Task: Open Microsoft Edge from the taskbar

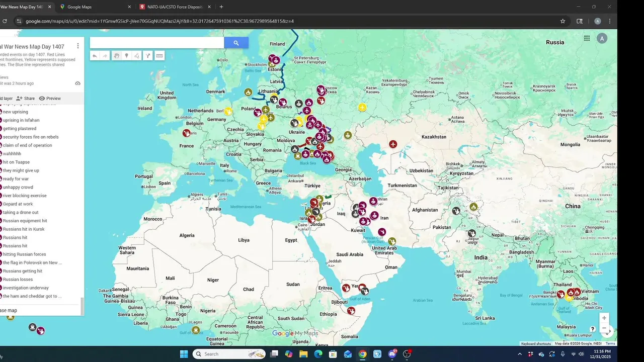Action: click(x=318, y=354)
